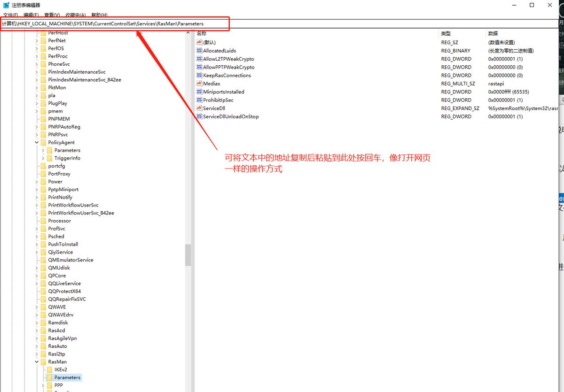The width and height of the screenshot is (564, 392).
Task: Click the PhoneSvc folder icon
Action: click(43, 64)
